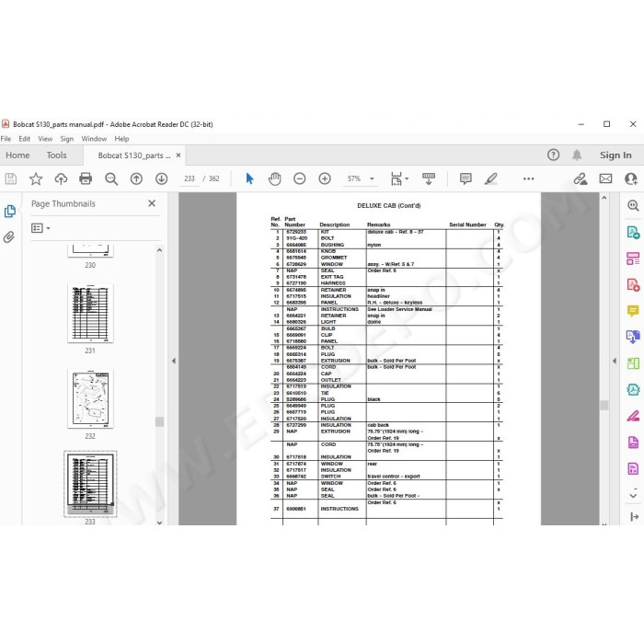Click thumbnails scroll up arrow
The height and width of the screenshot is (644, 644).
159,249
